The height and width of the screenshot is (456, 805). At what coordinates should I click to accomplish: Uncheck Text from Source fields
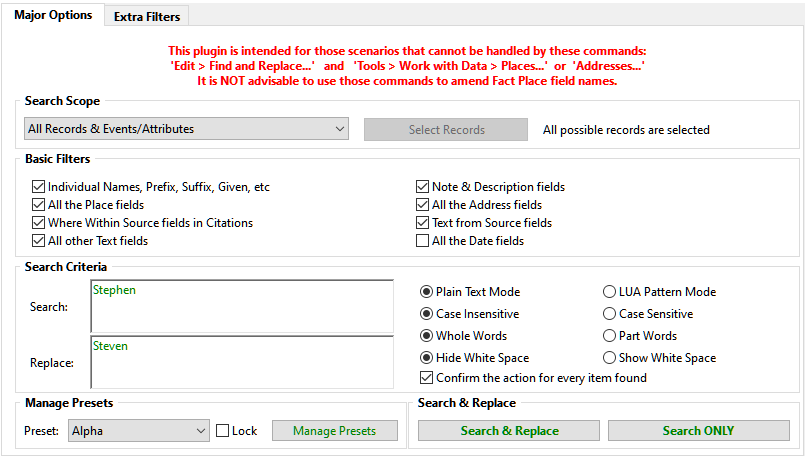coord(423,223)
